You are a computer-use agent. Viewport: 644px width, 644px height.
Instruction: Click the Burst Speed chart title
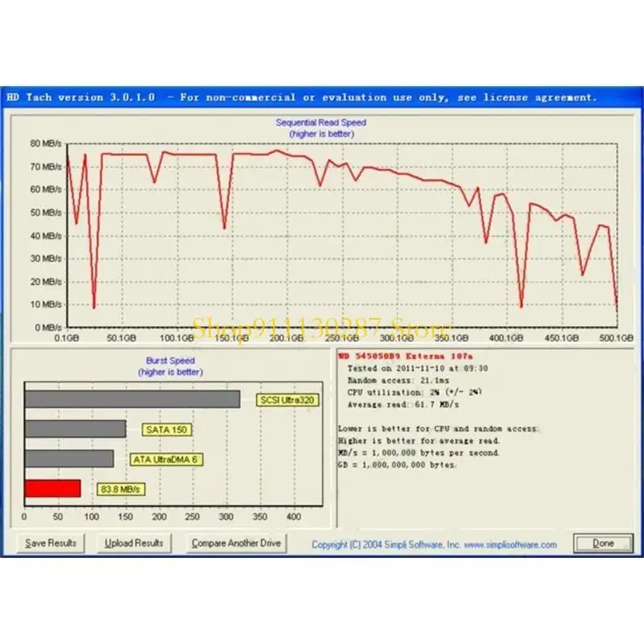(x=170, y=361)
